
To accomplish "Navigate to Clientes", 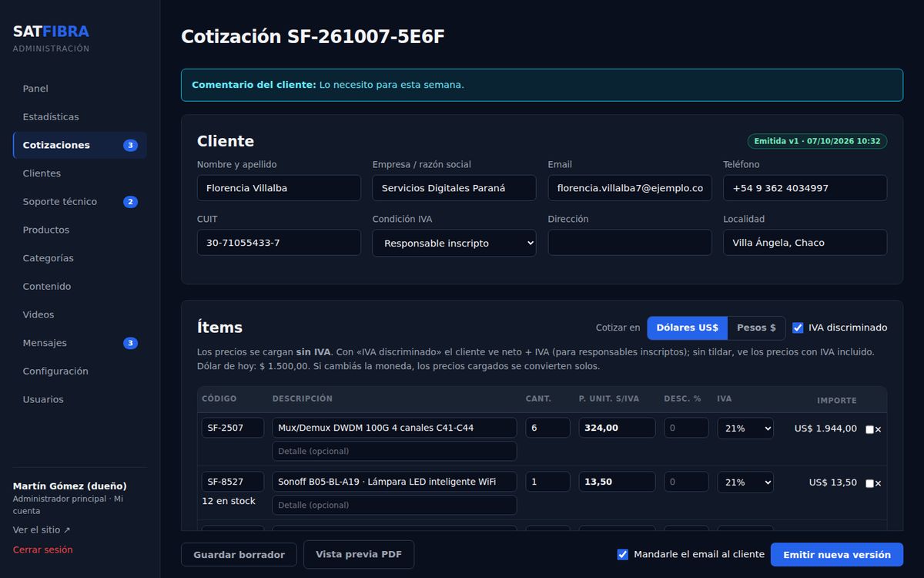I will click(x=80, y=173).
